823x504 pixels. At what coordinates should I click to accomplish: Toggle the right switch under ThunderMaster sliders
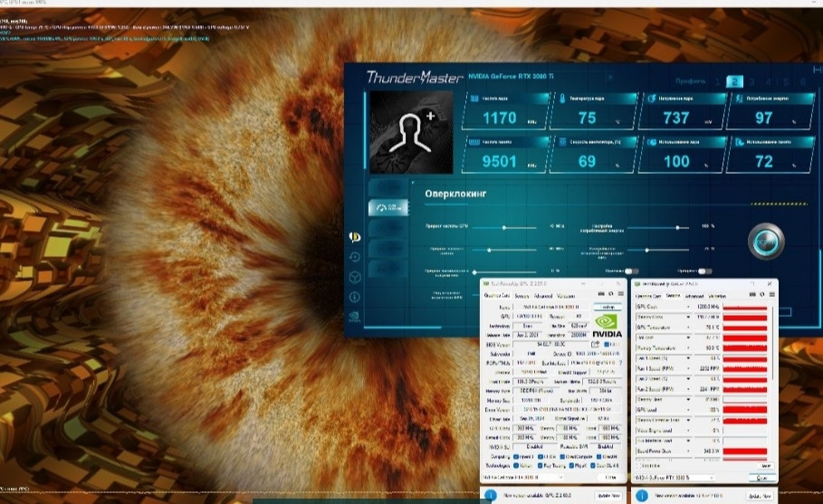(x=705, y=271)
